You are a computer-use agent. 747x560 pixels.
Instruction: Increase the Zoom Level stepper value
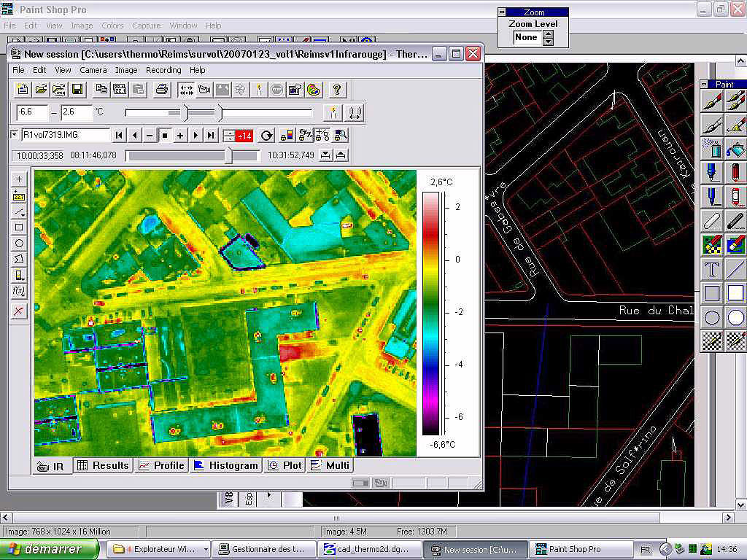point(549,34)
